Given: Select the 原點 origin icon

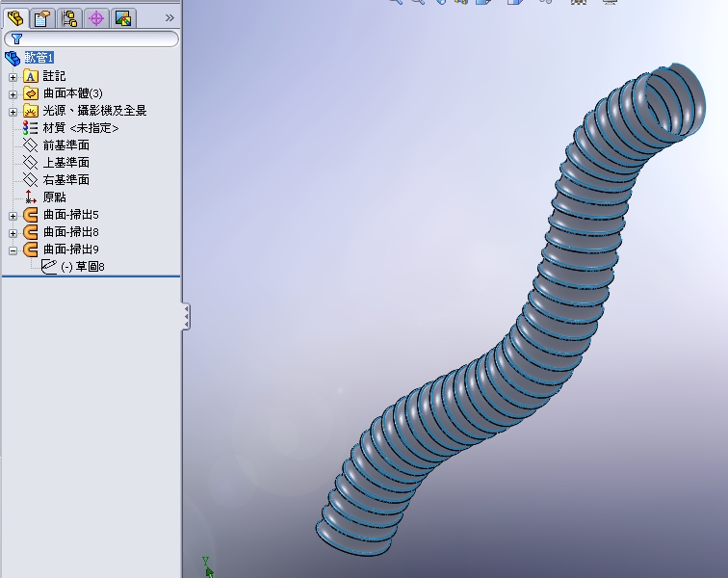Looking at the screenshot, I should coord(31,197).
